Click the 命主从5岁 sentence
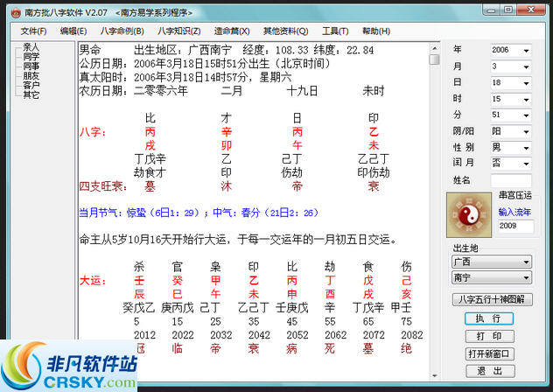This screenshot has height=392, width=553. tap(238, 240)
